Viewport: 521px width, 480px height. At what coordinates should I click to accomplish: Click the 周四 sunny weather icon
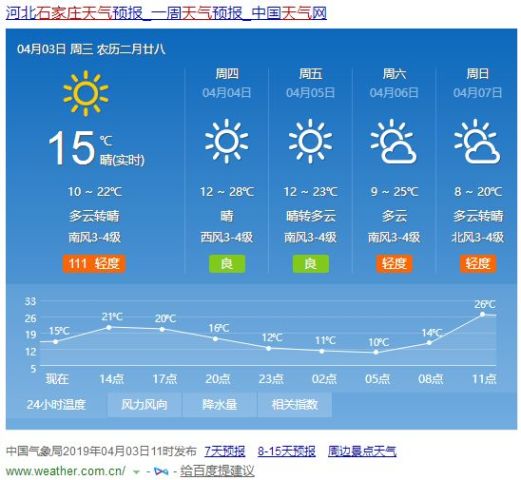pos(227,141)
